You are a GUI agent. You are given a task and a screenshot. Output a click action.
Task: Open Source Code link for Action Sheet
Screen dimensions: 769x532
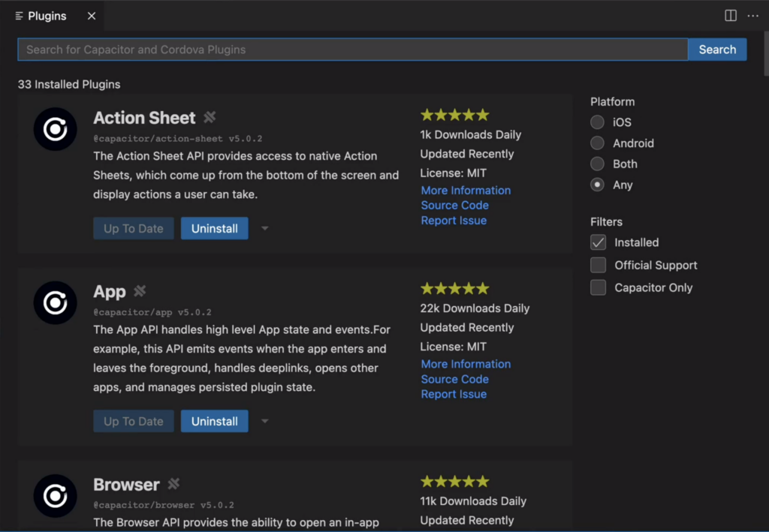454,205
